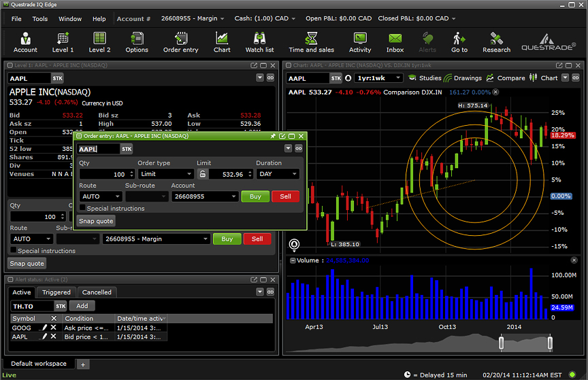The width and height of the screenshot is (588, 380).
Task: Edit the AAPL alert pencil icon
Action: [45, 336]
